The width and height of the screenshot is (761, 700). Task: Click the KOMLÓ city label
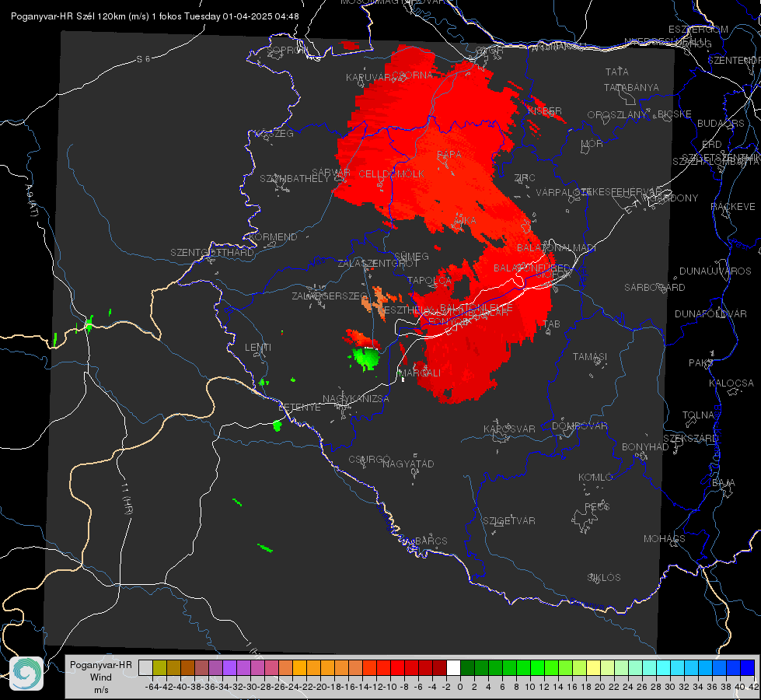tap(595, 478)
